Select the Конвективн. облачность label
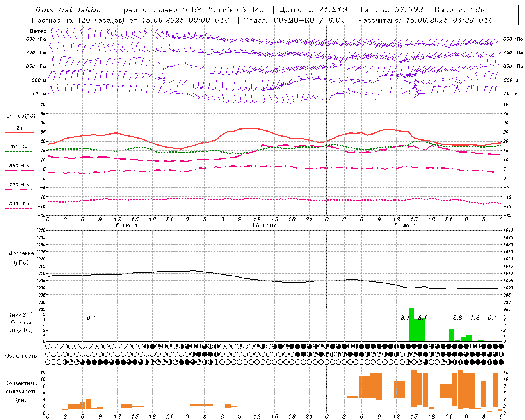This screenshot has width=525, height=420. [x=21, y=387]
